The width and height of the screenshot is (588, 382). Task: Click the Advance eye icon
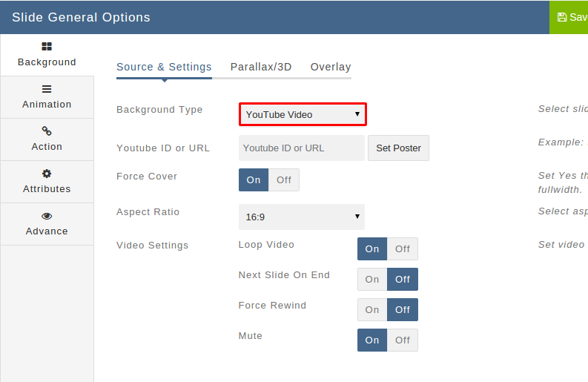point(47,216)
